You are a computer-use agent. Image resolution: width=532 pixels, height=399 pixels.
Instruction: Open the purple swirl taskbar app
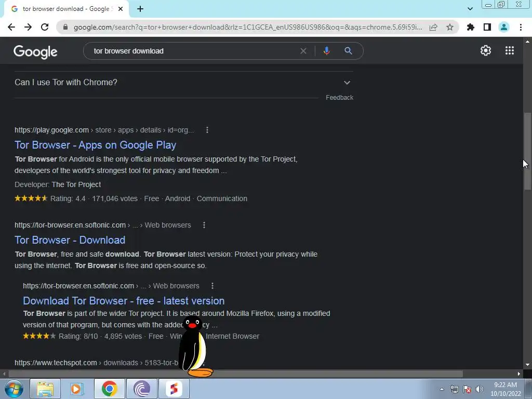(141, 389)
